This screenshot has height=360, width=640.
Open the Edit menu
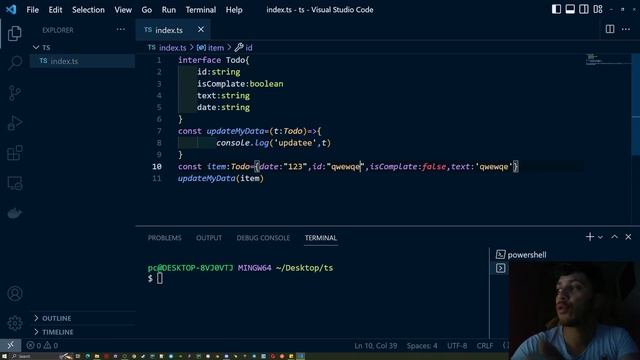tap(55, 9)
